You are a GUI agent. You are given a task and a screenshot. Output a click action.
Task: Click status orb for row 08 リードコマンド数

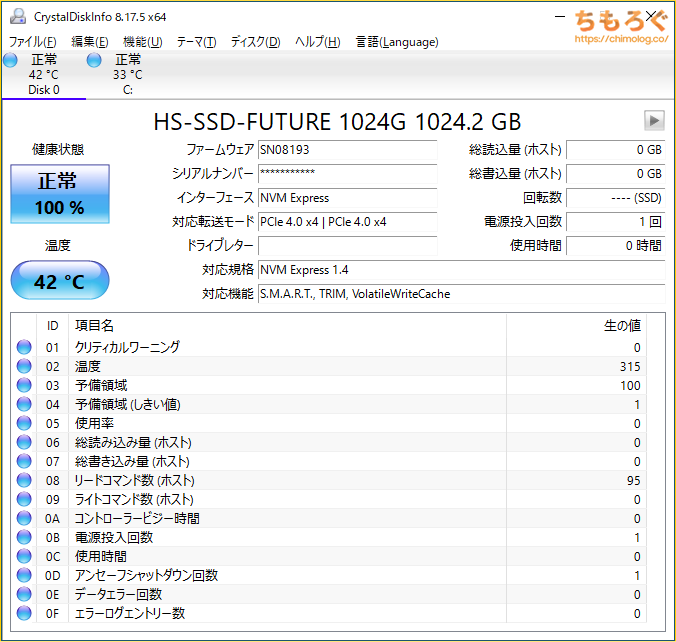[x=24, y=480]
